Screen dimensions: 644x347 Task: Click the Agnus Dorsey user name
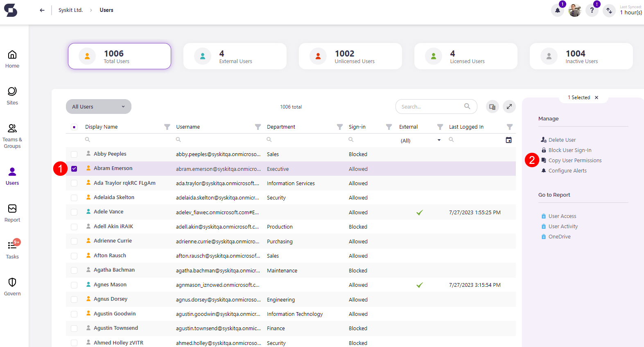pyautogui.click(x=111, y=299)
